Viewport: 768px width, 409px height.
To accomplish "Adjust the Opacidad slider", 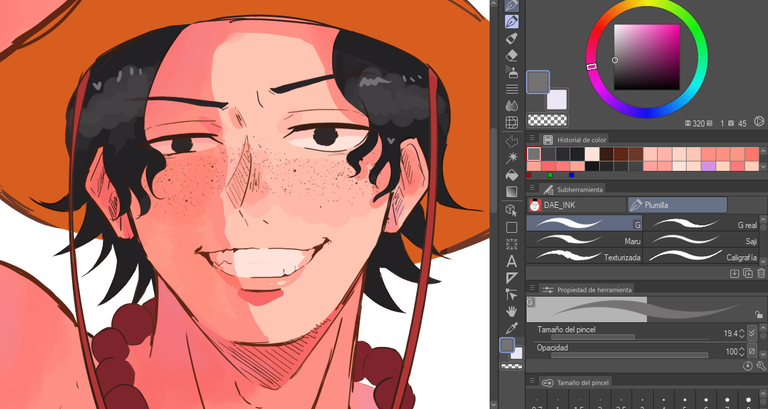I will click(x=629, y=355).
